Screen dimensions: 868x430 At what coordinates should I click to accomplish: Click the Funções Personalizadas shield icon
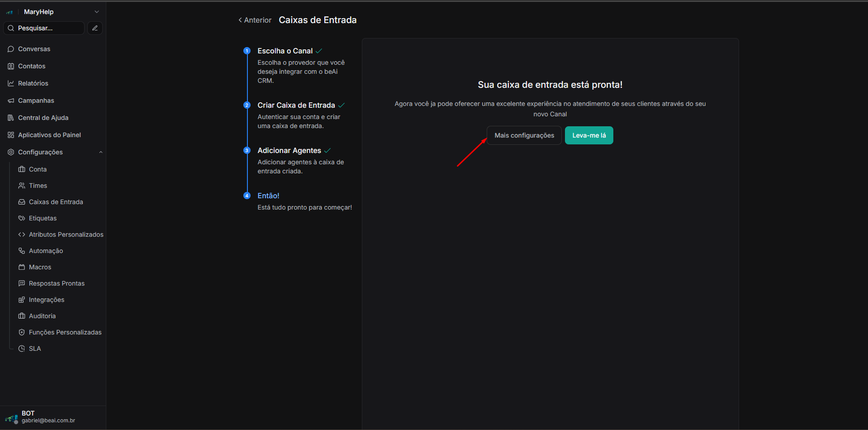tap(22, 332)
